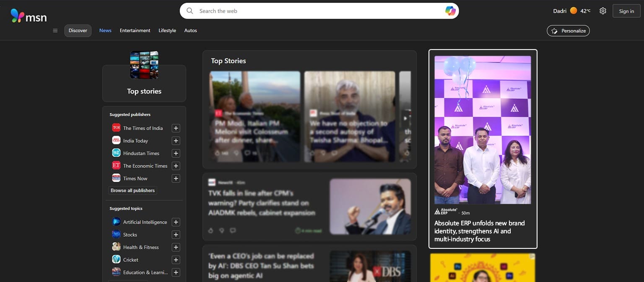Open the India Today publisher link

[135, 141]
